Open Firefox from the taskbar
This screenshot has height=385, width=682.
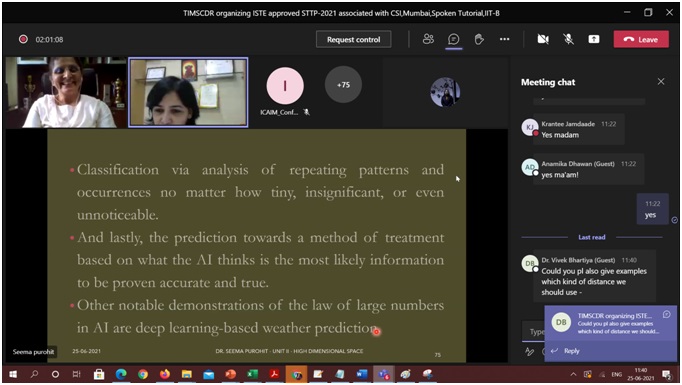[165, 374]
